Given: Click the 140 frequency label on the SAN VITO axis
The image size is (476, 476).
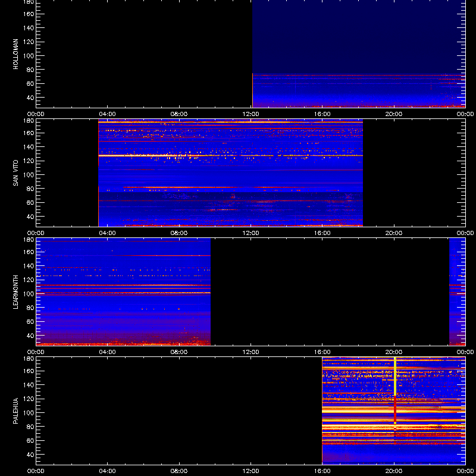Looking at the screenshot, I should pos(29,147).
